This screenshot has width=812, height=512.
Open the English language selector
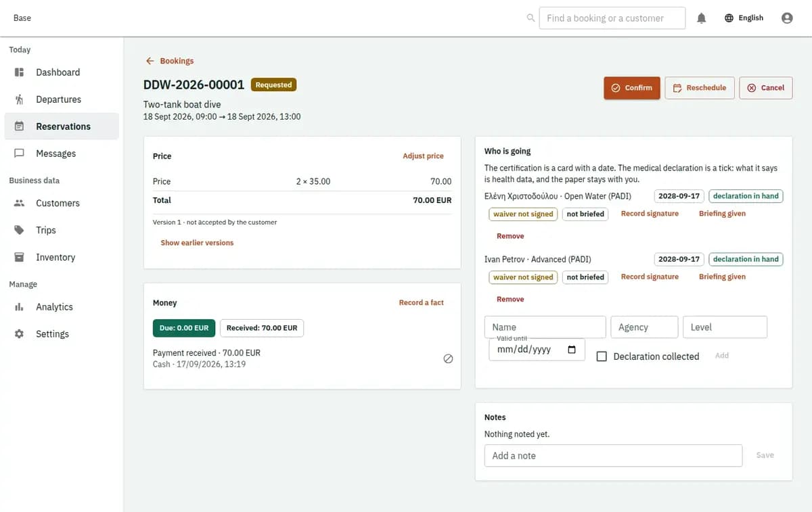click(x=744, y=18)
